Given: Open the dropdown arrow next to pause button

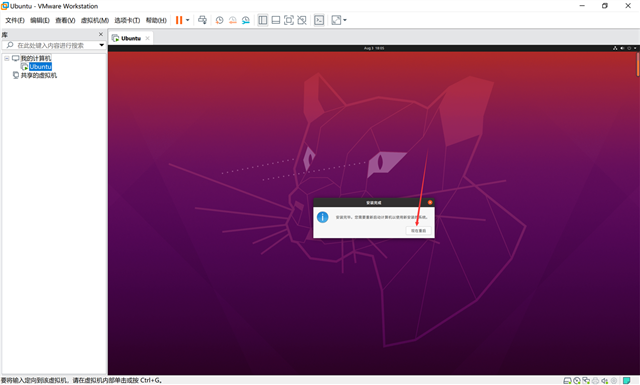Looking at the screenshot, I should click(188, 20).
